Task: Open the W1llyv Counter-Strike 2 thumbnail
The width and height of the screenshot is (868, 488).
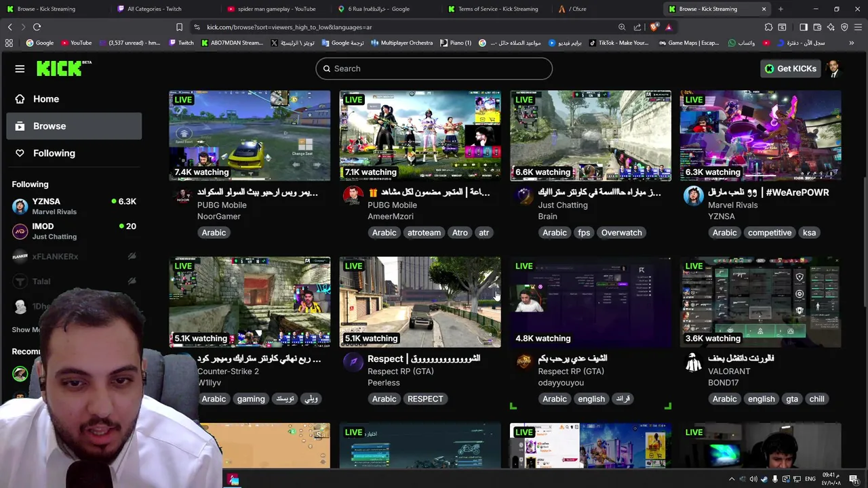Action: [250, 302]
